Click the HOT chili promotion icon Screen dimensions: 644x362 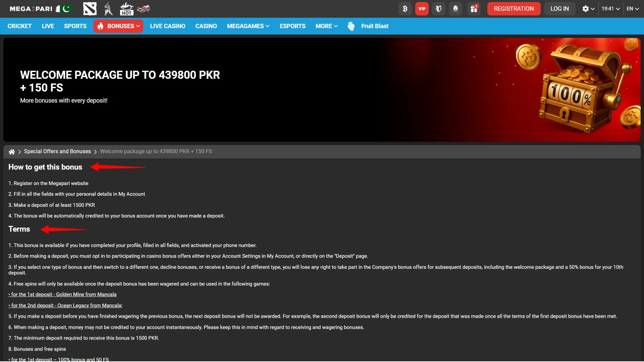[127, 9]
